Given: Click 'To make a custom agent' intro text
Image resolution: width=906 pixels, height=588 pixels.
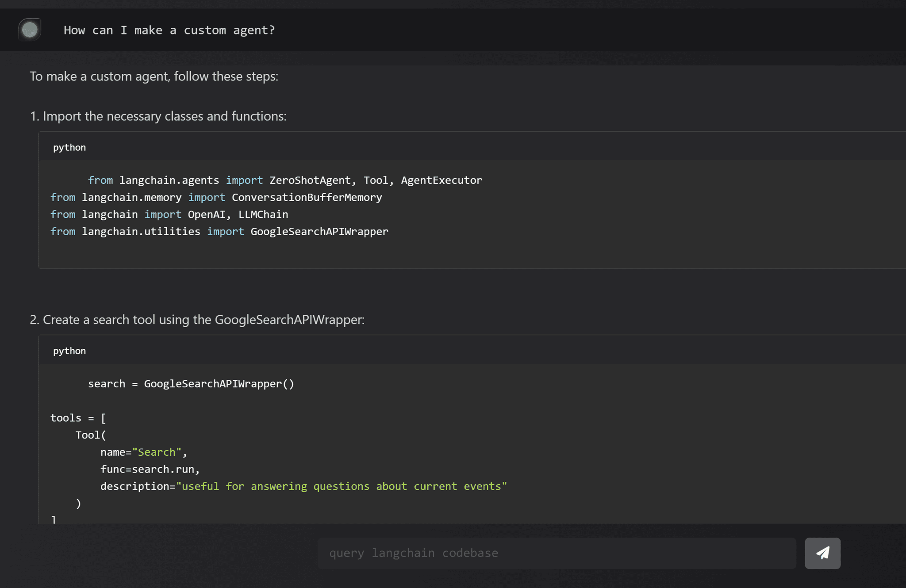Looking at the screenshot, I should (x=154, y=76).
